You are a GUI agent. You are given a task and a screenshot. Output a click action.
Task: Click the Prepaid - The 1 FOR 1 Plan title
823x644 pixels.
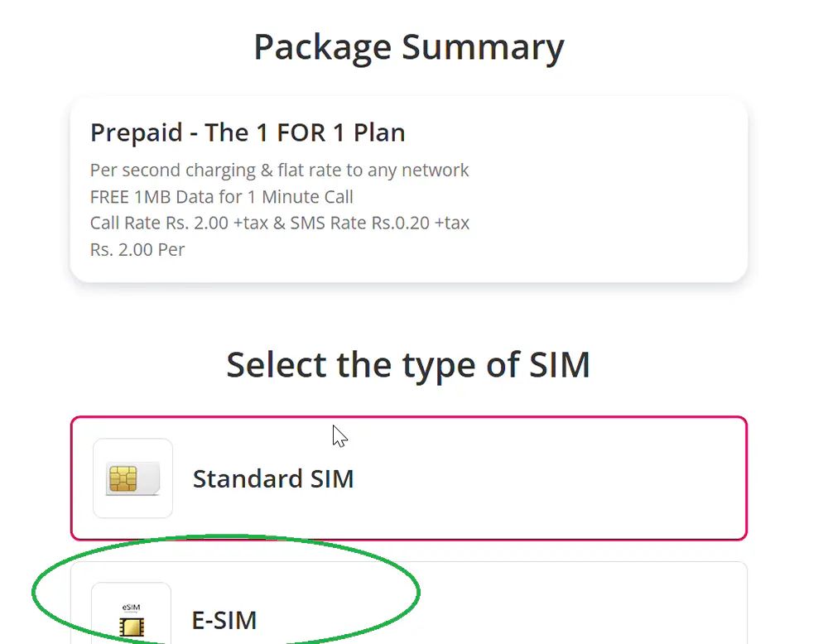pos(248,132)
